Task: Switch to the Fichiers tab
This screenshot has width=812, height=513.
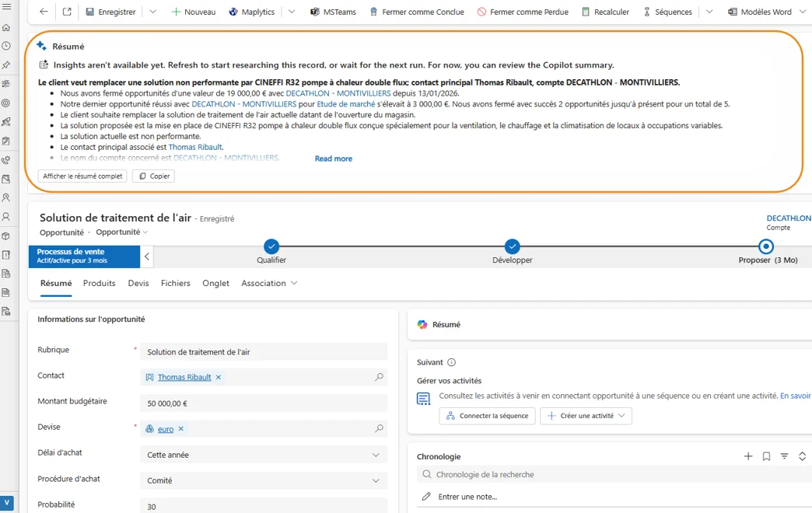Action: (176, 283)
